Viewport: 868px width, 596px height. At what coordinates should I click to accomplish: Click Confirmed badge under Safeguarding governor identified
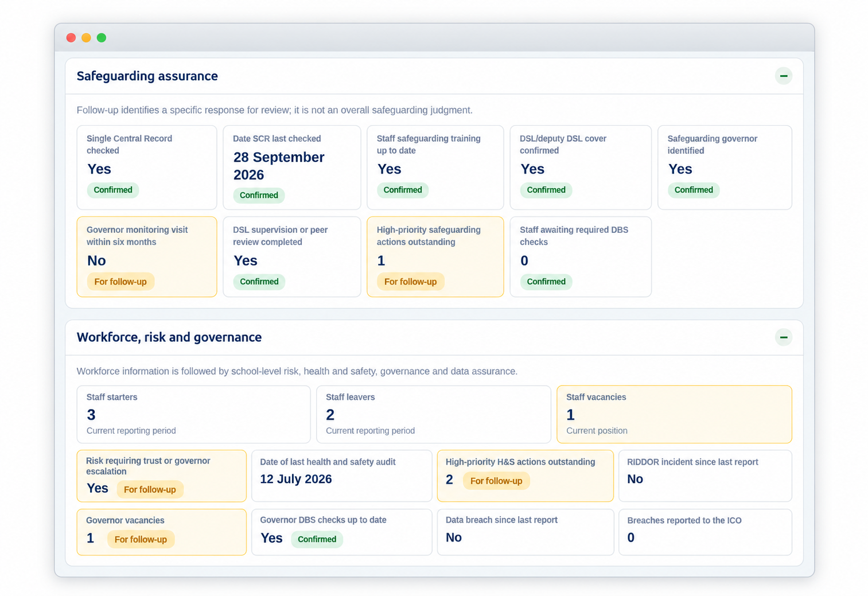(x=693, y=190)
